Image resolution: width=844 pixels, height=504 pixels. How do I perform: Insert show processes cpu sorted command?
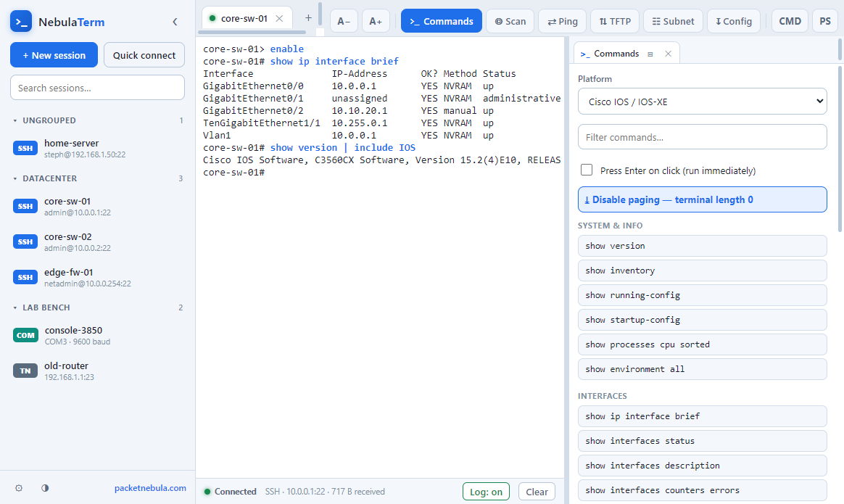click(x=703, y=344)
